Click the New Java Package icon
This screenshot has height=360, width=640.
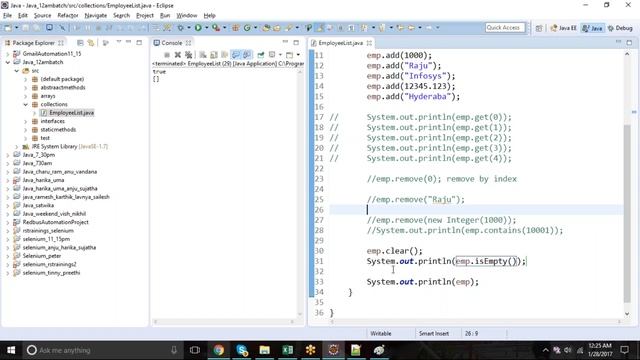236,28
